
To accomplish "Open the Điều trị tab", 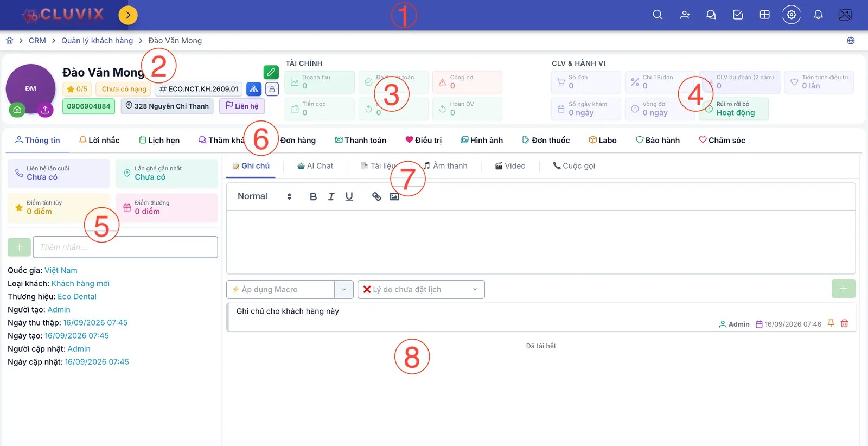I will pyautogui.click(x=424, y=140).
